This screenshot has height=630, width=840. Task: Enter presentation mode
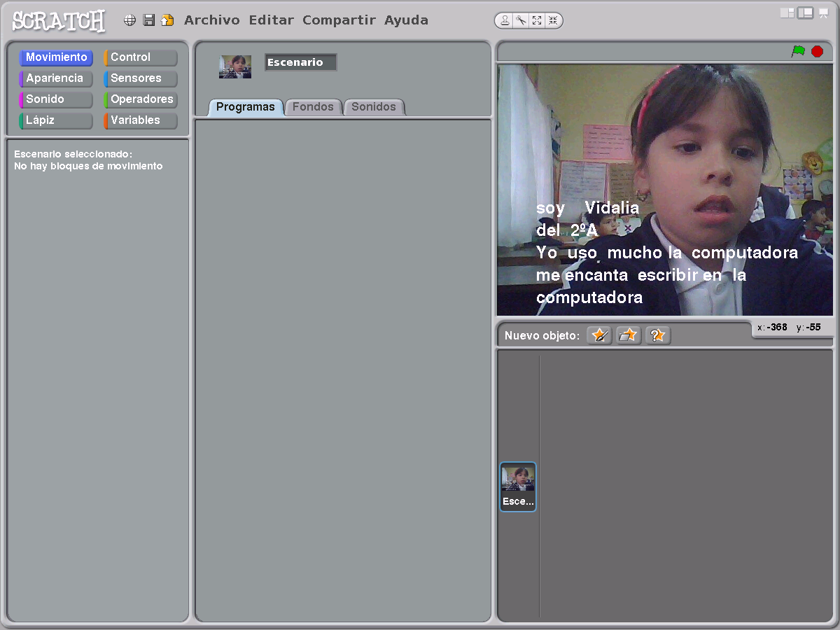click(x=824, y=13)
